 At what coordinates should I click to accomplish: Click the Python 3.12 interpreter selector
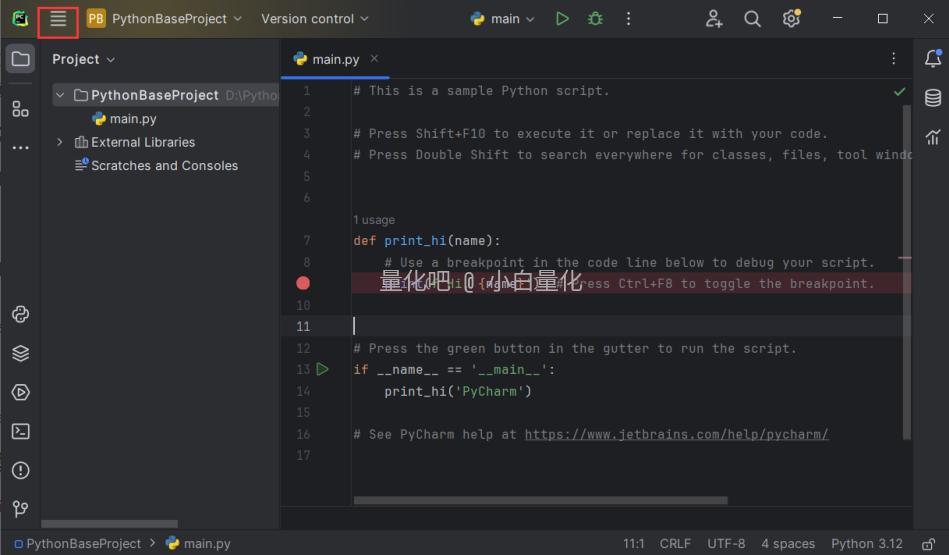(866, 544)
